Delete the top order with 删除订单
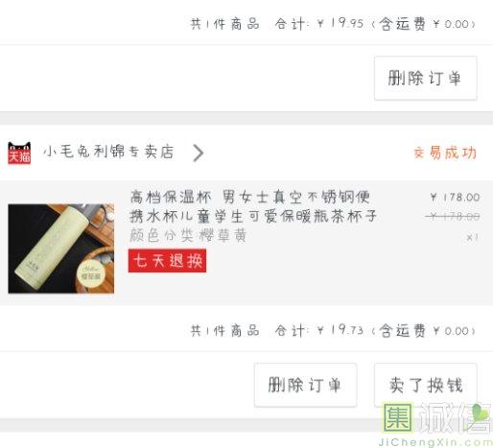The image size is (493, 448). pos(426,78)
